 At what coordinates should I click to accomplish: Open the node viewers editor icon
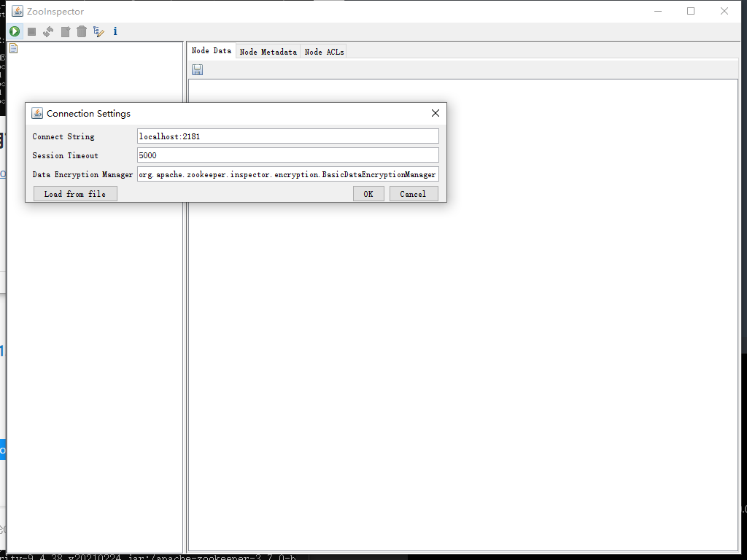[98, 31]
